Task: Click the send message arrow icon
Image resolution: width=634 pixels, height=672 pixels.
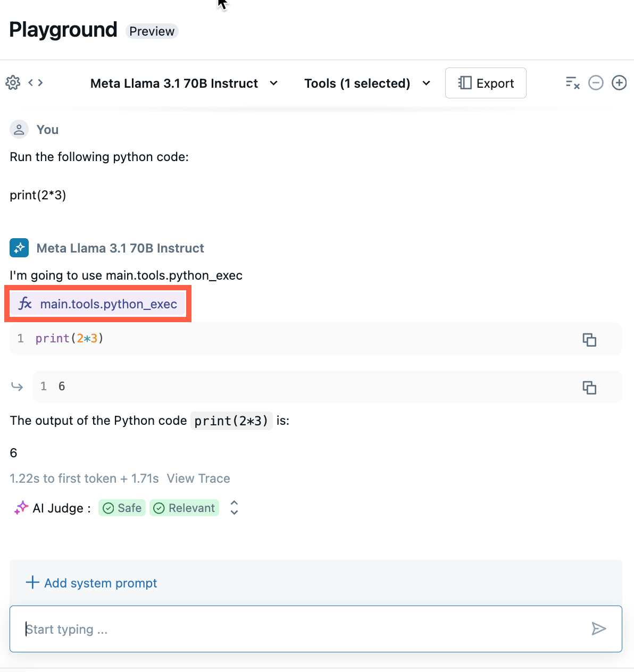Action: point(599,629)
